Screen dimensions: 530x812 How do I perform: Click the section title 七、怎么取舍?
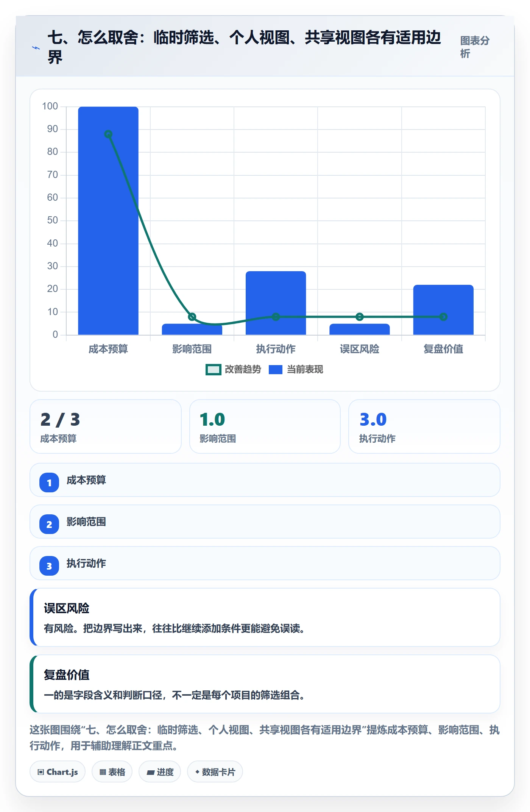click(x=244, y=47)
